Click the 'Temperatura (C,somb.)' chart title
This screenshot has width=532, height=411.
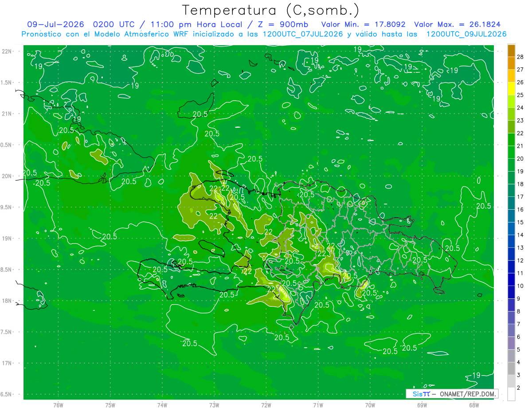(x=271, y=10)
